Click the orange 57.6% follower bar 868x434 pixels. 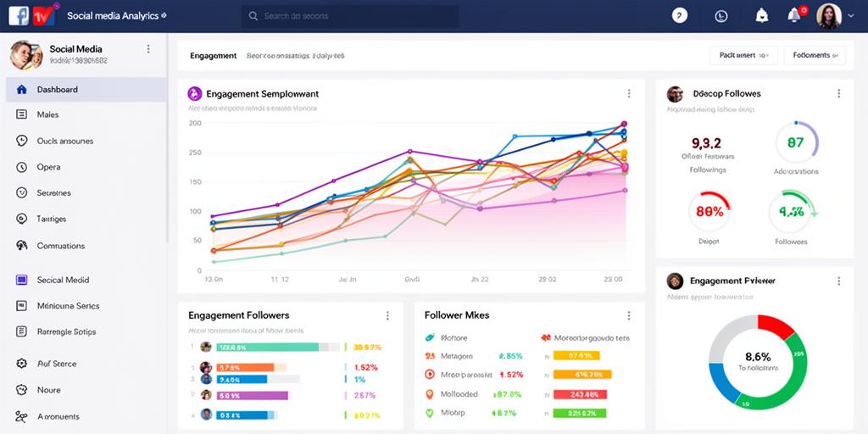pyautogui.click(x=245, y=367)
